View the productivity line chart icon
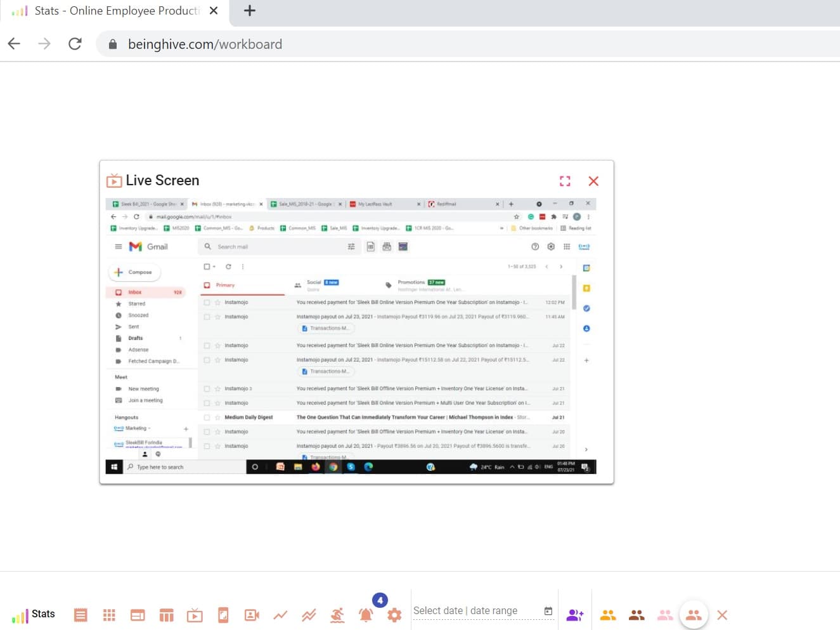 pyautogui.click(x=280, y=615)
